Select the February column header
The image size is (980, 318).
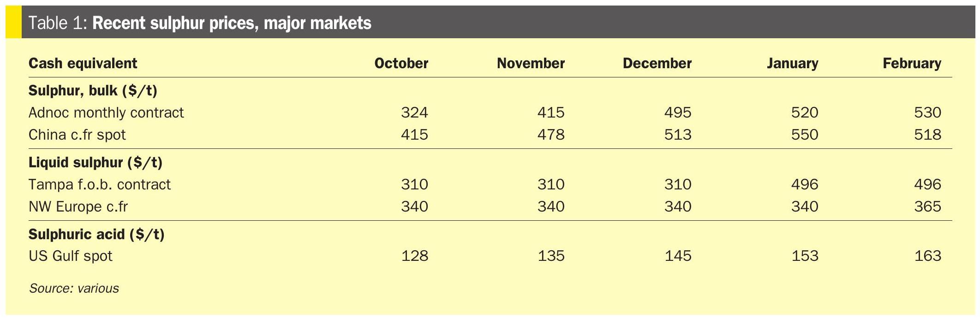click(912, 63)
